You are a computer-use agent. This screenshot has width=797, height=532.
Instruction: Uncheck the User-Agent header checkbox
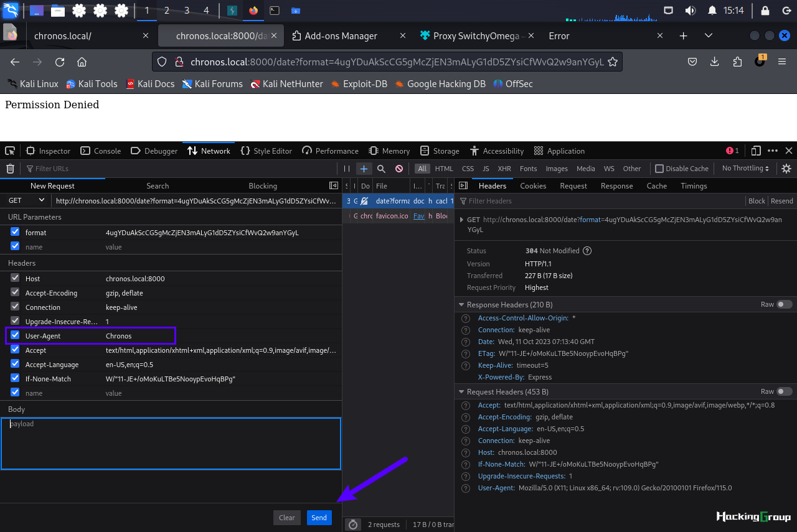click(15, 335)
